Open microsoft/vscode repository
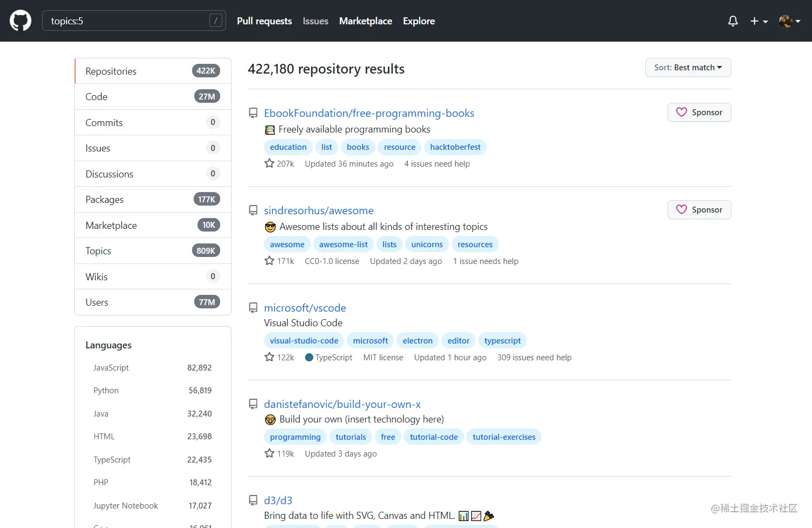Viewport: 812px width, 528px height. tap(305, 308)
